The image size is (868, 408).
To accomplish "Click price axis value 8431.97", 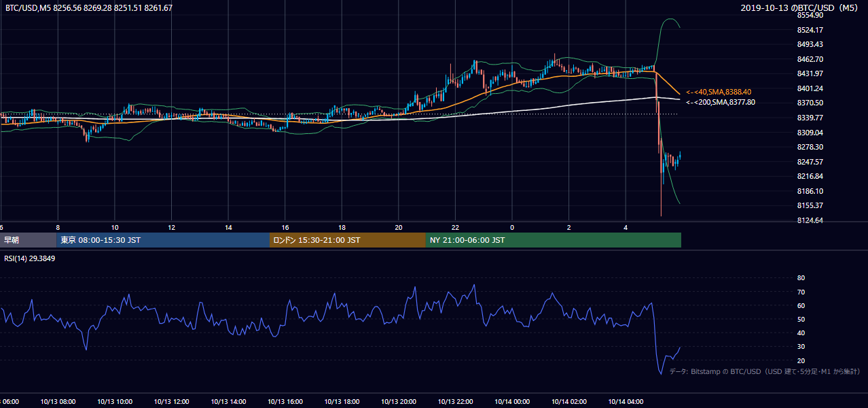I will [810, 73].
